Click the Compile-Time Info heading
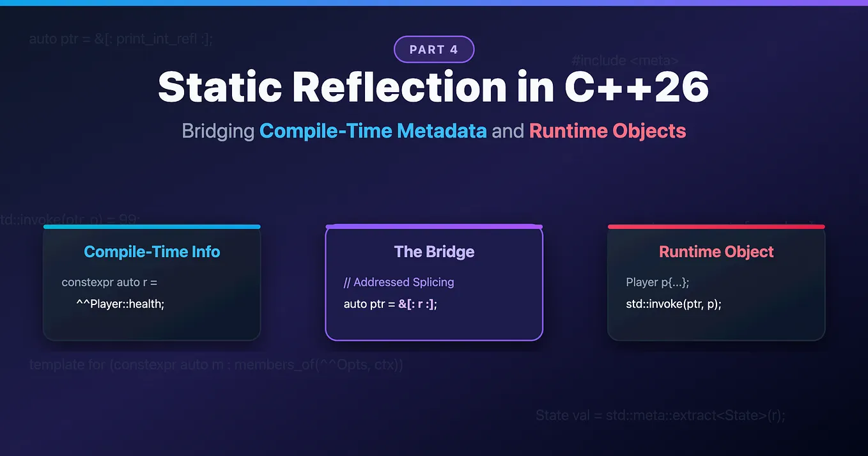868x456 pixels. (x=152, y=251)
